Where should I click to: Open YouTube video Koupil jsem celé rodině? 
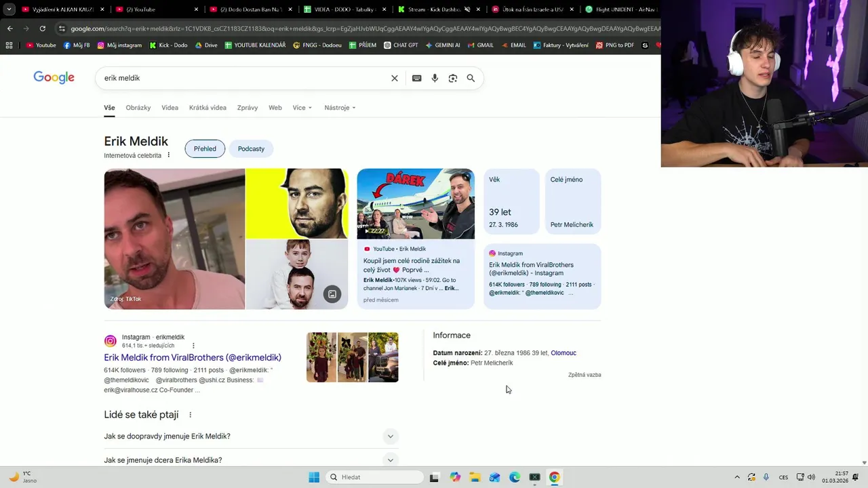point(412,265)
